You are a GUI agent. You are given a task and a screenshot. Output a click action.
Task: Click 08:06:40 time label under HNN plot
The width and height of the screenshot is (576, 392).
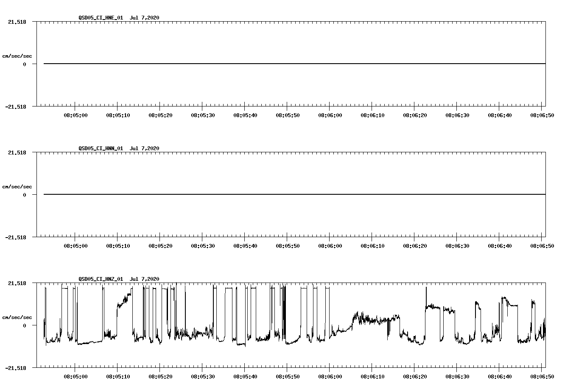[500, 246]
